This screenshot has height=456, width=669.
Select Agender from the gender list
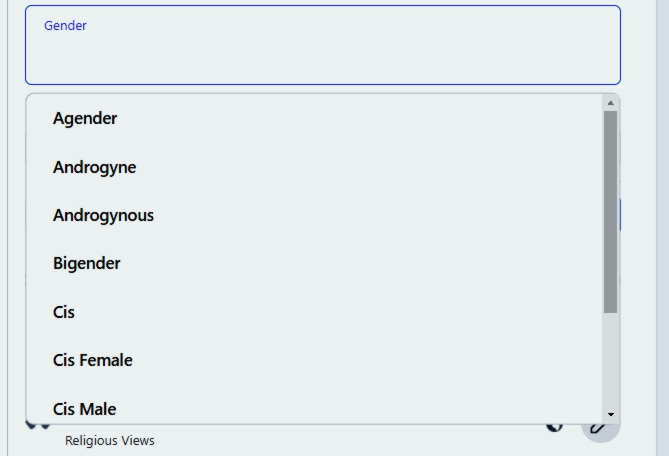coord(85,118)
